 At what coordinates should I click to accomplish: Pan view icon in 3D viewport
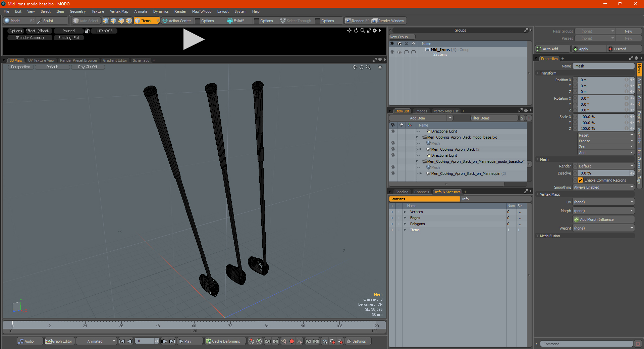click(355, 67)
